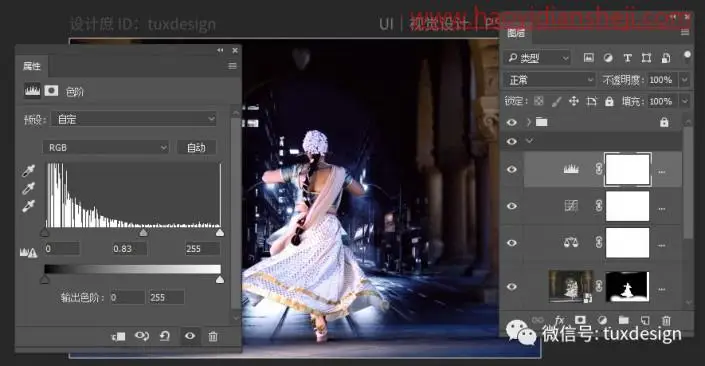Delete the Levels adjustment via trash icon
This screenshot has height=366, width=705.
coord(213,336)
